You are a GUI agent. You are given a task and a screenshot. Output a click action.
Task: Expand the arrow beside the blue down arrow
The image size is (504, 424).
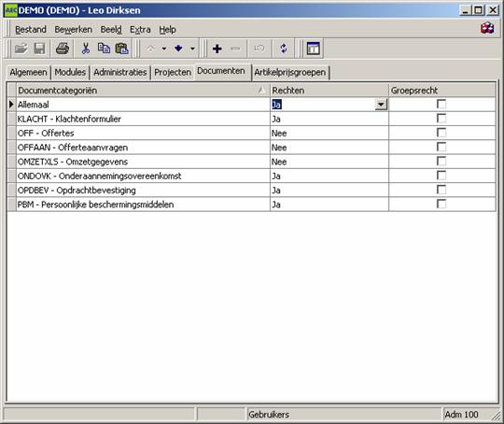click(x=192, y=49)
